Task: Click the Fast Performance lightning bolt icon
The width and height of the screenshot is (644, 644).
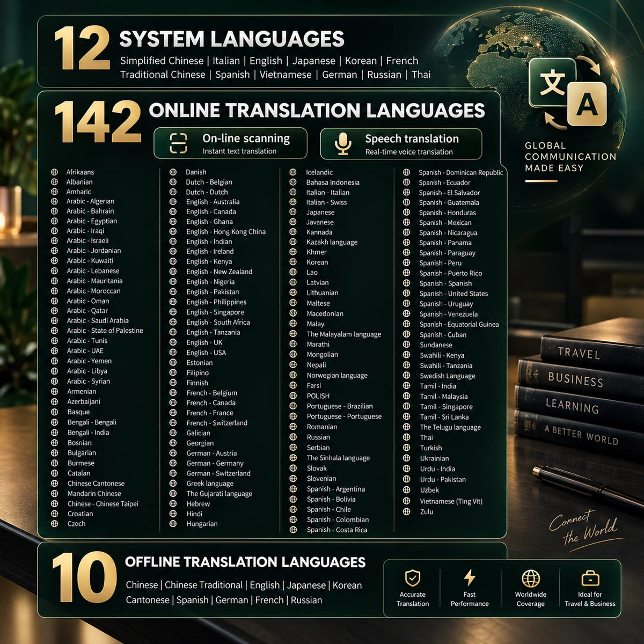Action: 470,577
